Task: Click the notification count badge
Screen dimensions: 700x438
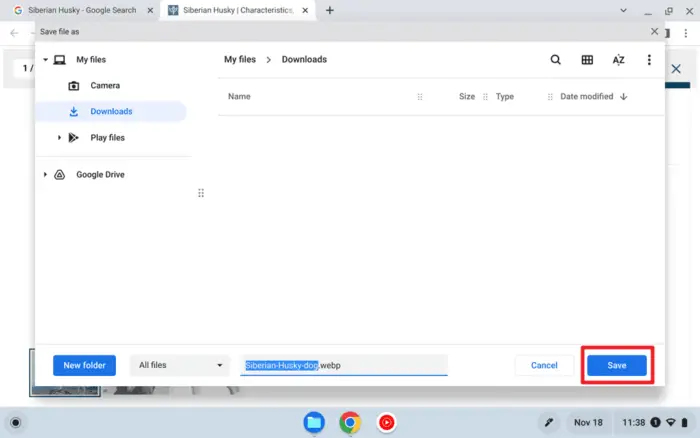Action: coord(655,422)
